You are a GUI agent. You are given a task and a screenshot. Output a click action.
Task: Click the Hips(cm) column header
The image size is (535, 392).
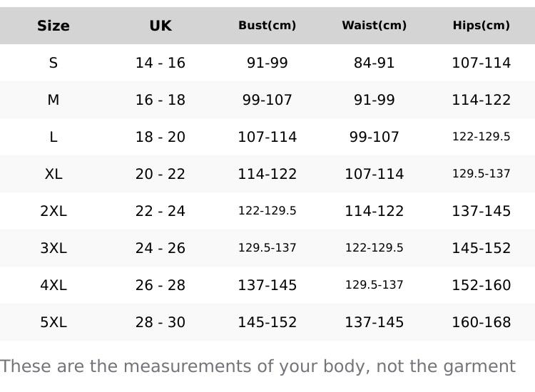(481, 25)
